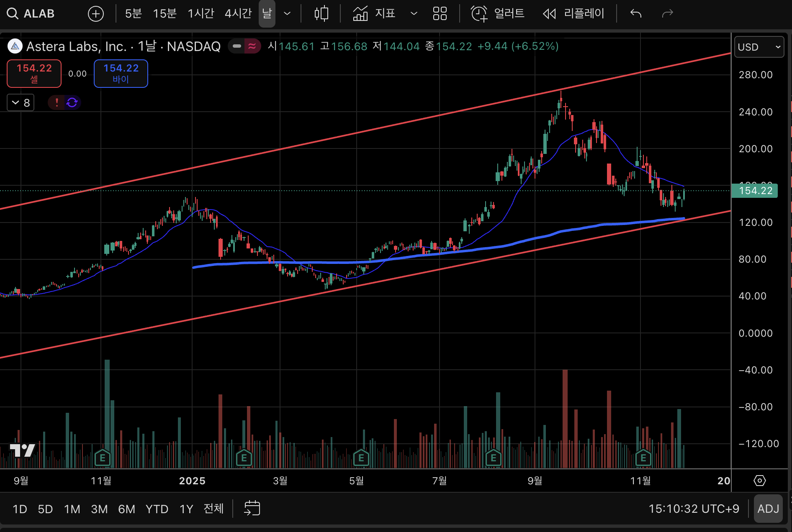The height and width of the screenshot is (532, 792).
Task: Open chart settings gear on time axis
Action: point(759,481)
